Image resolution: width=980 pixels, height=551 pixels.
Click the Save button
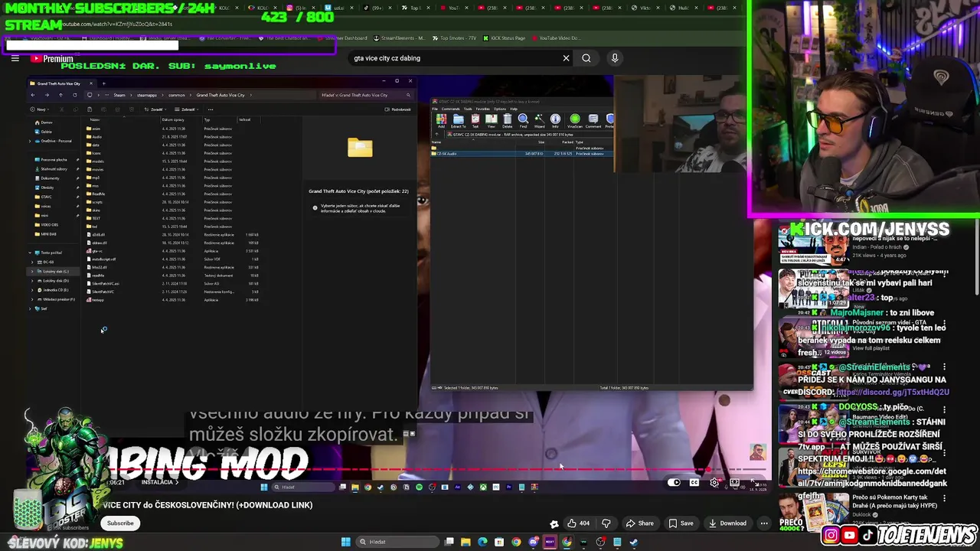pyautogui.click(x=681, y=523)
